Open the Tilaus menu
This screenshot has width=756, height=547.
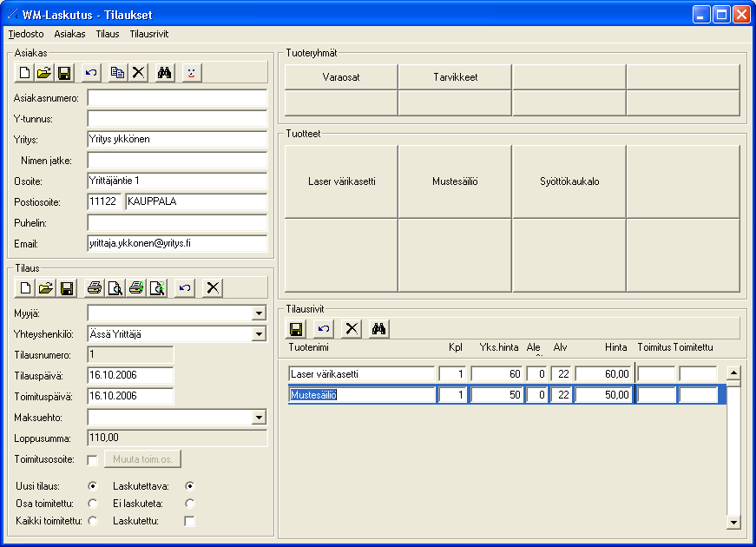click(108, 34)
